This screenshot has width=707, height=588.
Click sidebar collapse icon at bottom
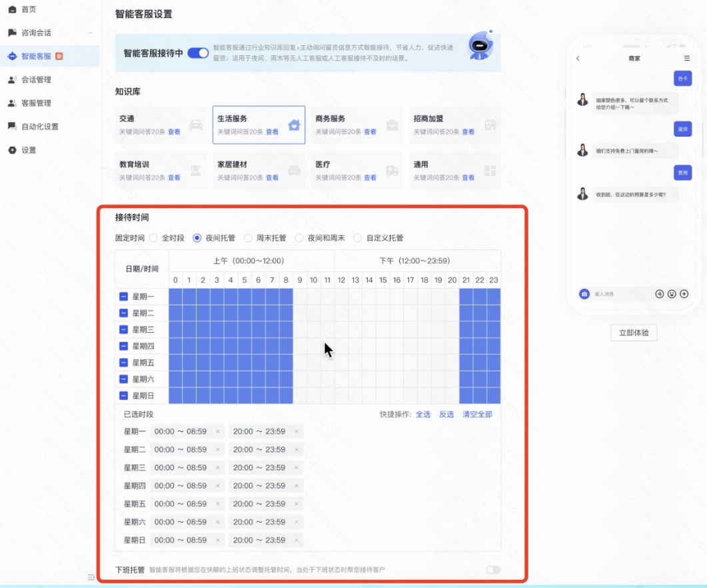point(91,577)
